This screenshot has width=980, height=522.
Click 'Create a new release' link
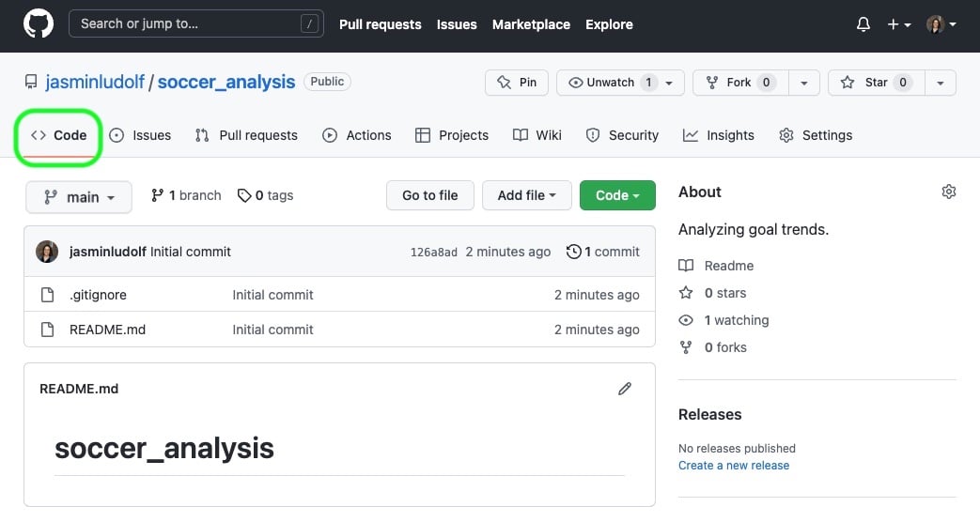[733, 465]
